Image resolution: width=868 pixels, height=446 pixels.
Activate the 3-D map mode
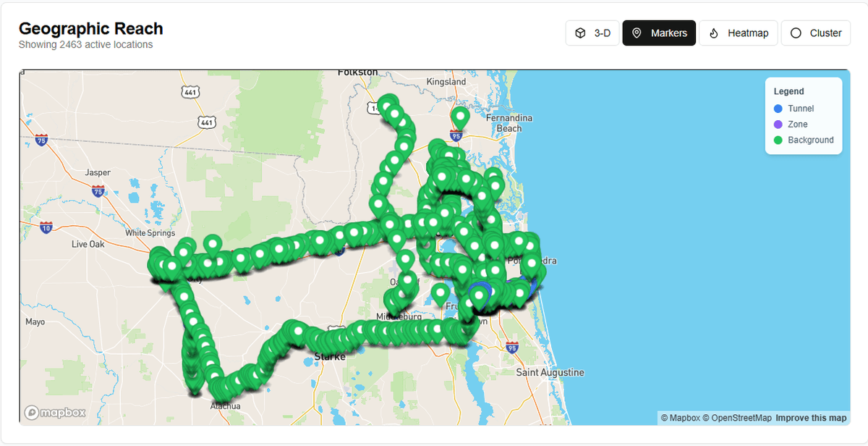click(592, 33)
